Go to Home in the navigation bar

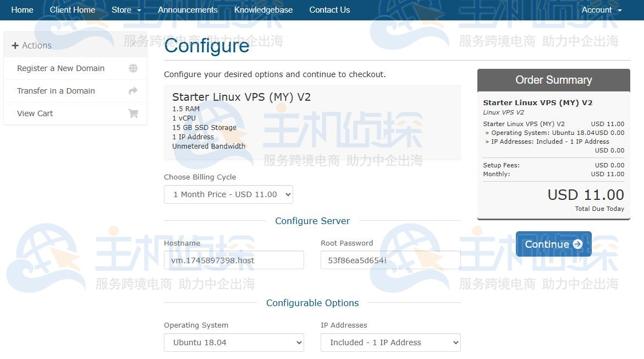coord(22,10)
